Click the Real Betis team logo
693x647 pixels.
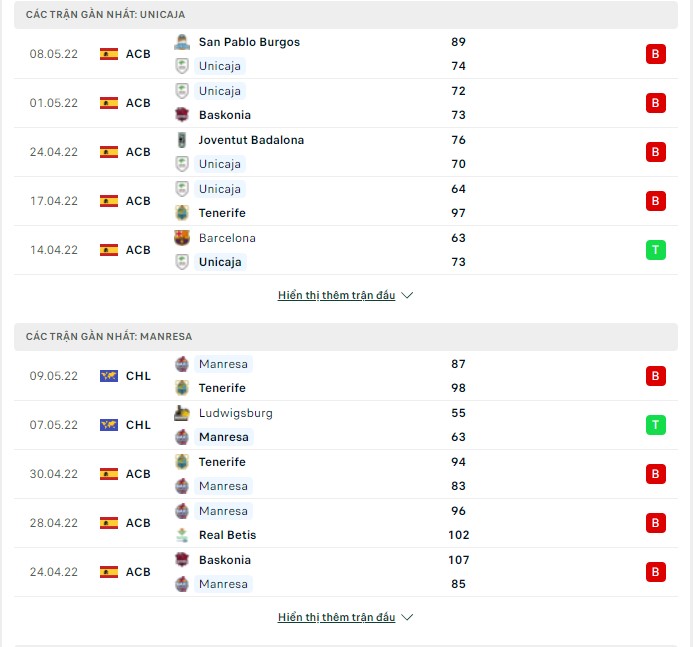click(182, 535)
